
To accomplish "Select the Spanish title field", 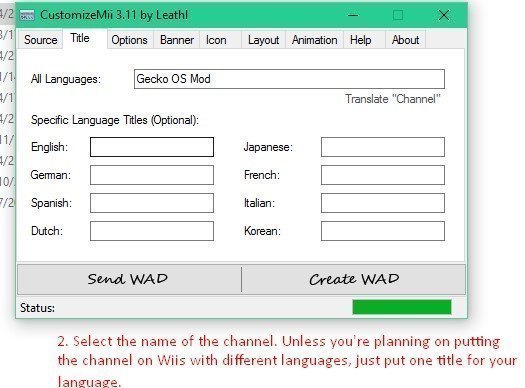I will pos(152,203).
